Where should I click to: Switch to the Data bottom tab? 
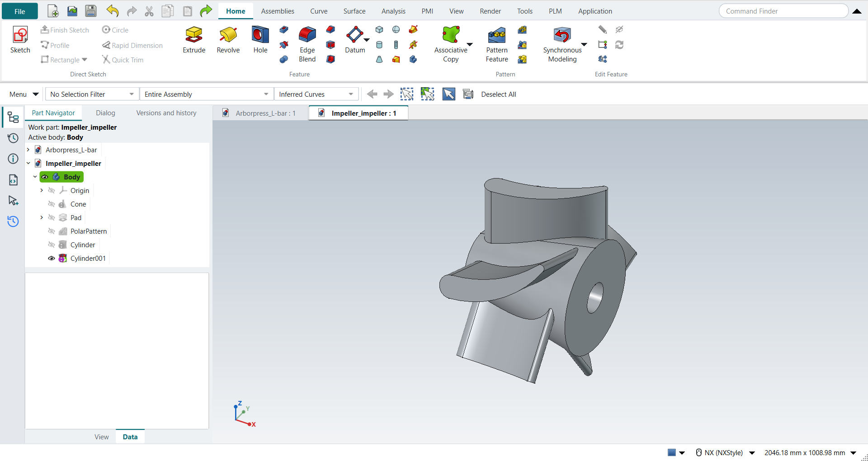[x=130, y=437]
